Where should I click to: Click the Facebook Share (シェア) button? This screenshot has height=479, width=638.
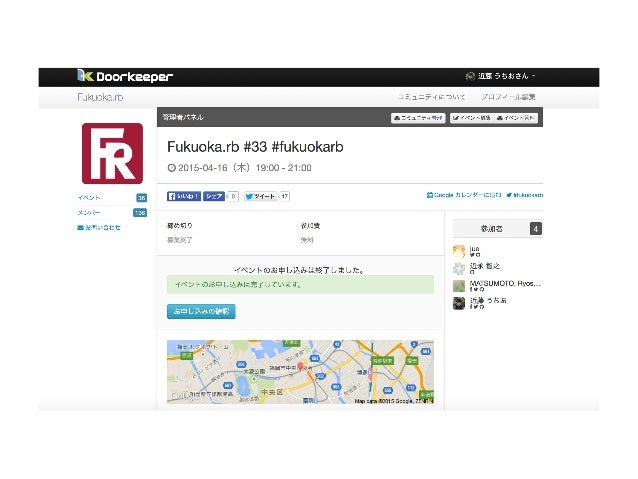tap(214, 196)
